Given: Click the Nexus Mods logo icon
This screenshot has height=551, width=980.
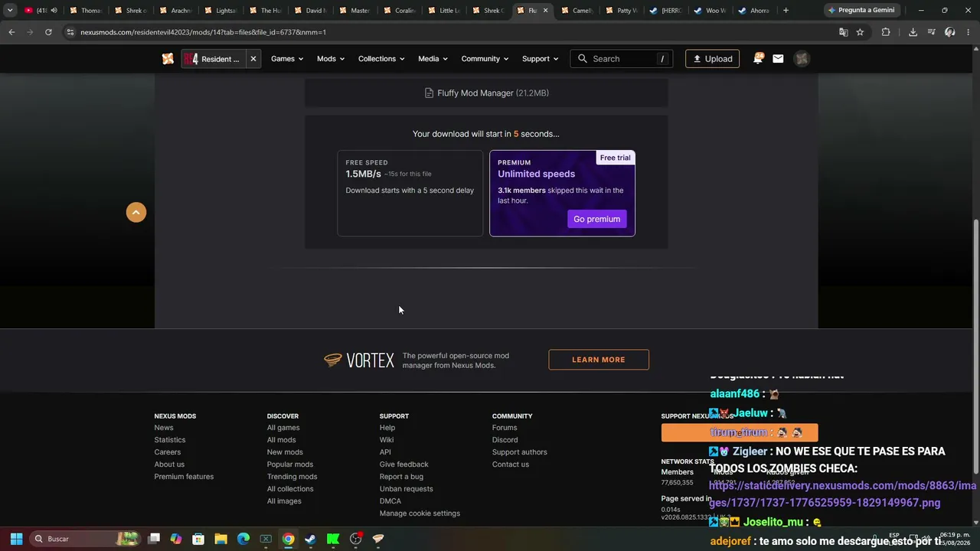Looking at the screenshot, I should [168, 59].
